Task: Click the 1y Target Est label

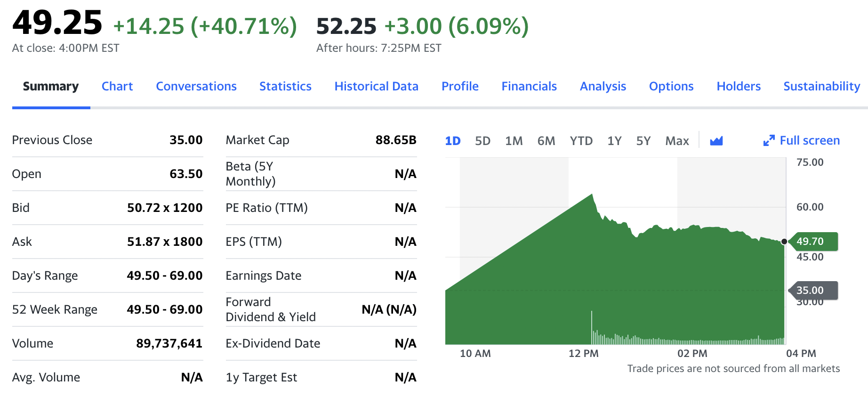Action: coord(261,377)
